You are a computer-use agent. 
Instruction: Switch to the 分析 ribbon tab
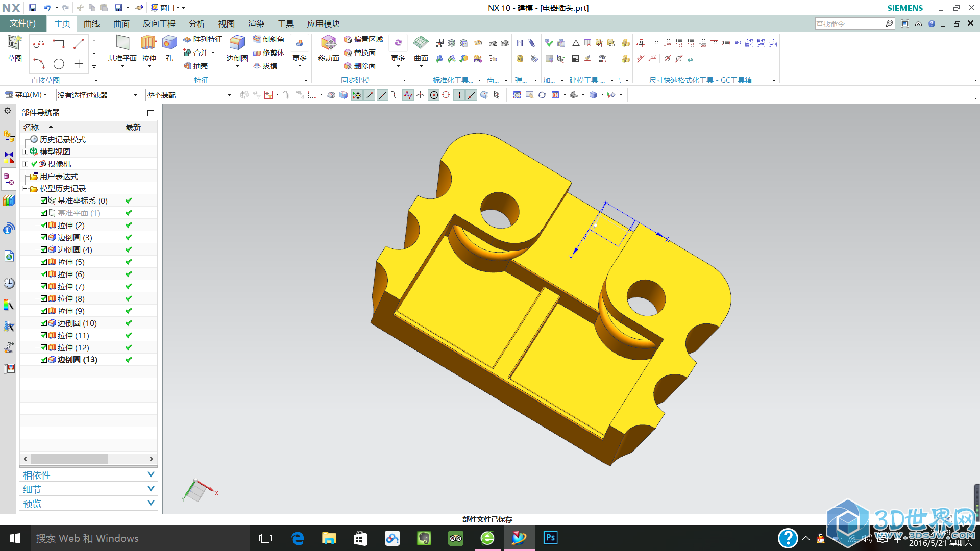(x=197, y=23)
